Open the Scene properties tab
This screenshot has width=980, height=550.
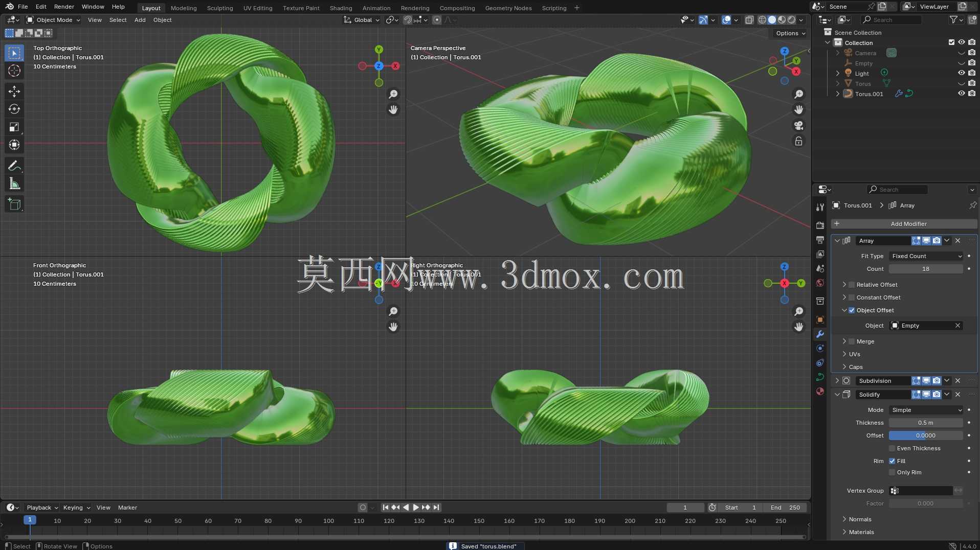coord(820,268)
